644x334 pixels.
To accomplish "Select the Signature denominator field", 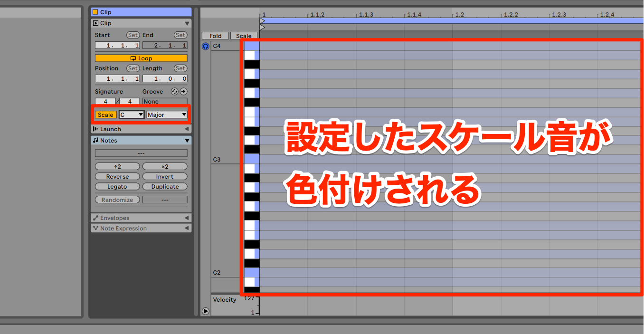I will 130,101.
